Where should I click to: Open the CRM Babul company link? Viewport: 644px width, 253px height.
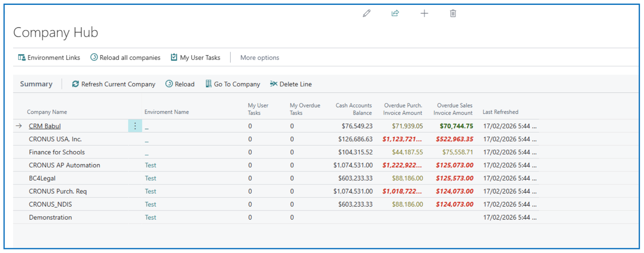(x=45, y=126)
